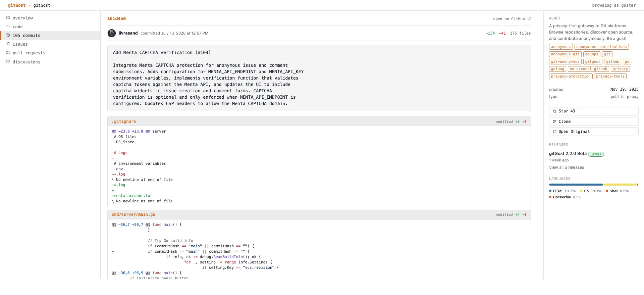Click livrasand's avatar image
The image size is (644, 295).
click(112, 33)
